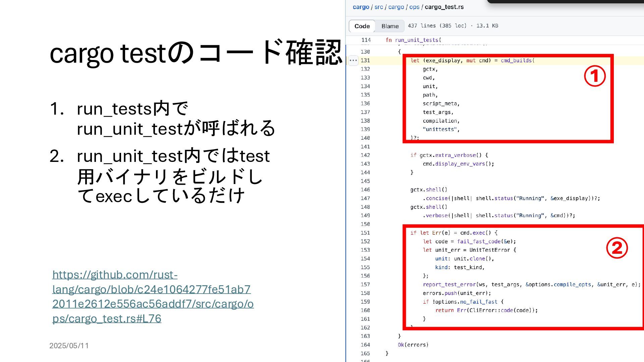Click the compilation argument on line 138
Image resolution: width=644 pixels, height=362 pixels.
441,121
